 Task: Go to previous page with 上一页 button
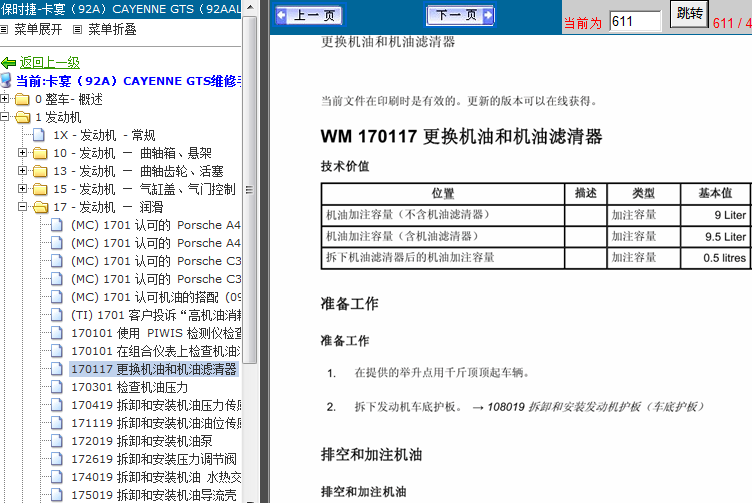click(309, 15)
